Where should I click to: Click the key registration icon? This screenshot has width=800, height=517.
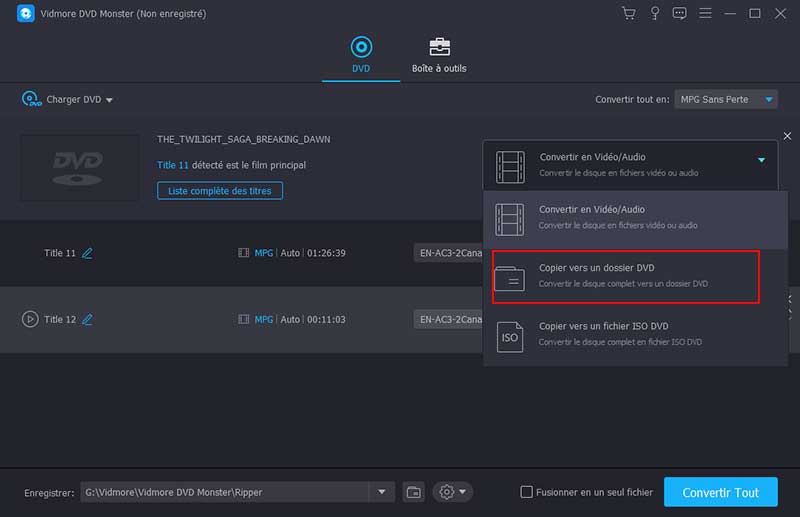(655, 13)
